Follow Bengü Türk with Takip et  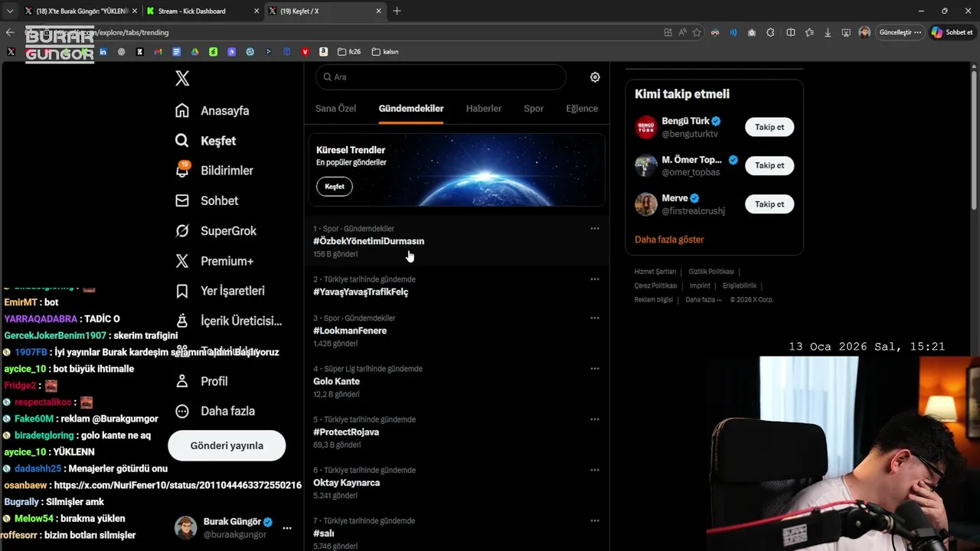pyautogui.click(x=769, y=127)
